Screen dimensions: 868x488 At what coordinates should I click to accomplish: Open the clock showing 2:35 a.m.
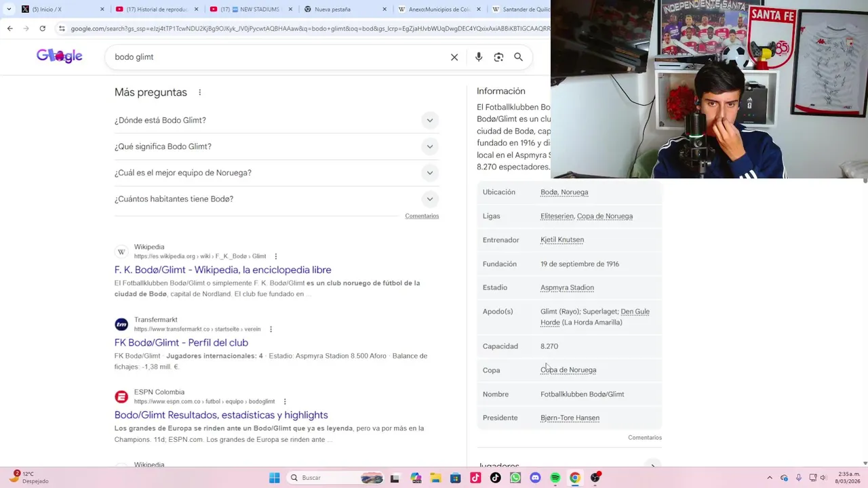coord(849,478)
